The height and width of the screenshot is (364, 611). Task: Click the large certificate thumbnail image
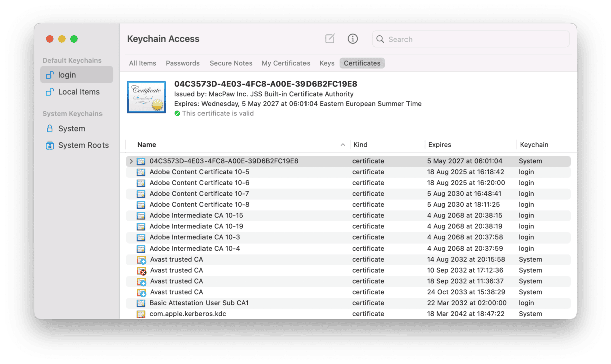146,97
